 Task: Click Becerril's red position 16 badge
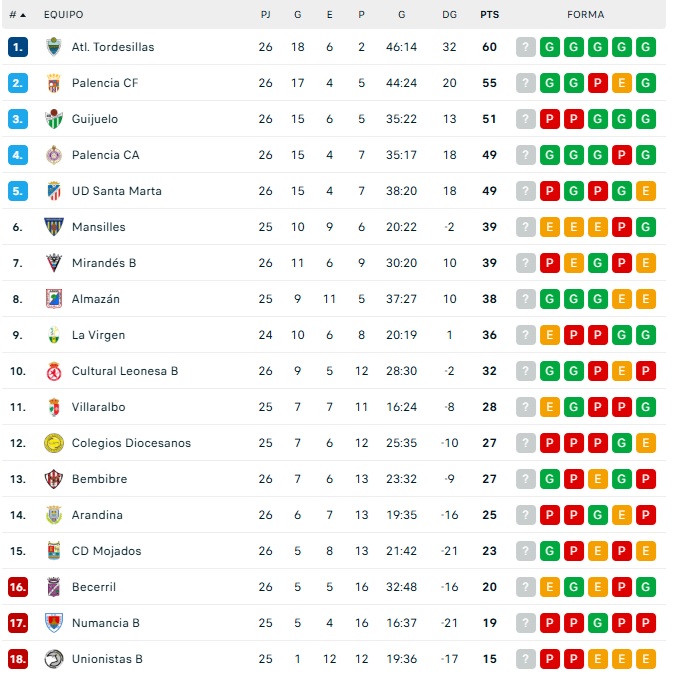click(17, 587)
